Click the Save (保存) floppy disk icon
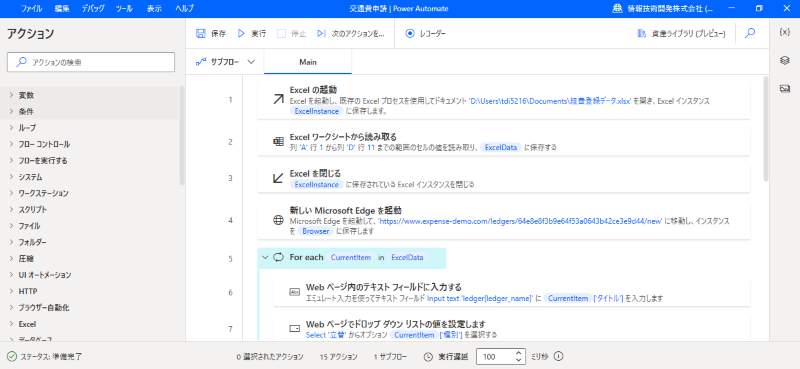Screen dimensions: 800x369 click(x=201, y=34)
